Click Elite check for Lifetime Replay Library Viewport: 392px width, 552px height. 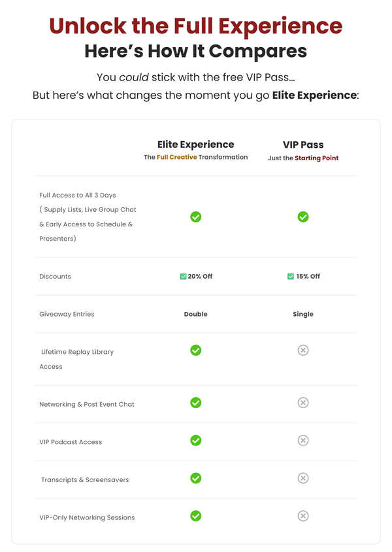(195, 351)
